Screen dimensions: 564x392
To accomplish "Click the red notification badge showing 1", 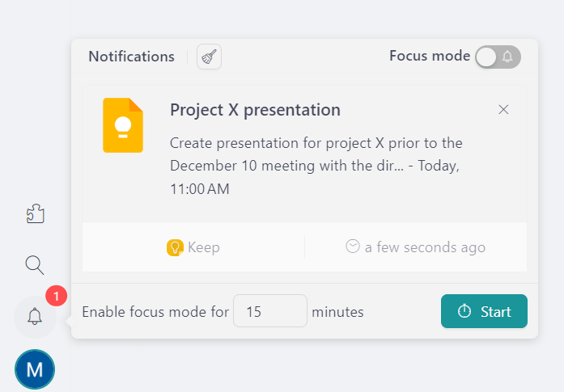I will [x=55, y=297].
